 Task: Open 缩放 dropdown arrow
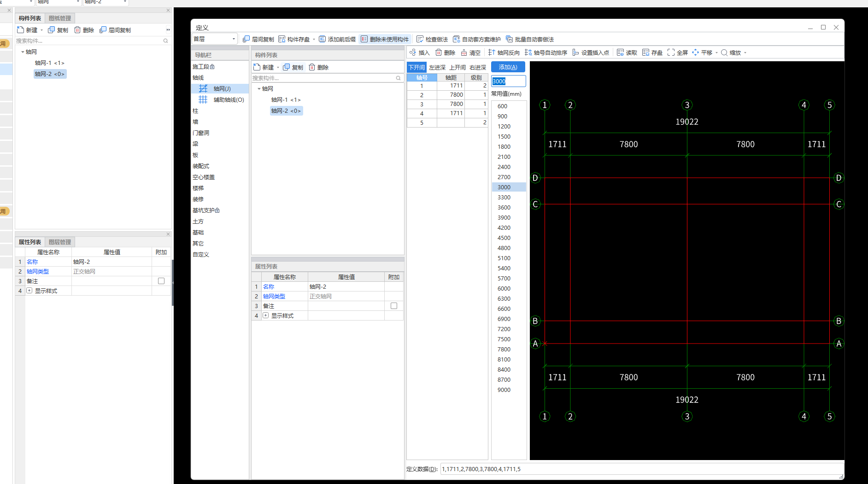[745, 53]
